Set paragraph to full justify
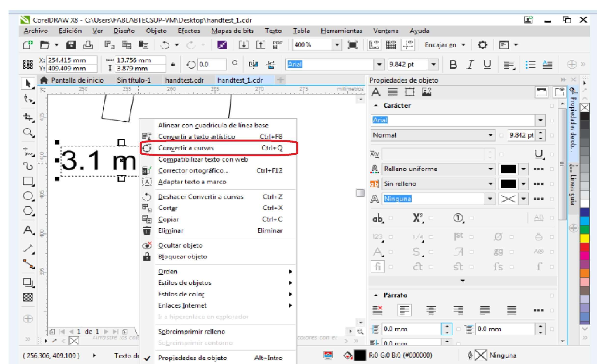 tap(485, 310)
